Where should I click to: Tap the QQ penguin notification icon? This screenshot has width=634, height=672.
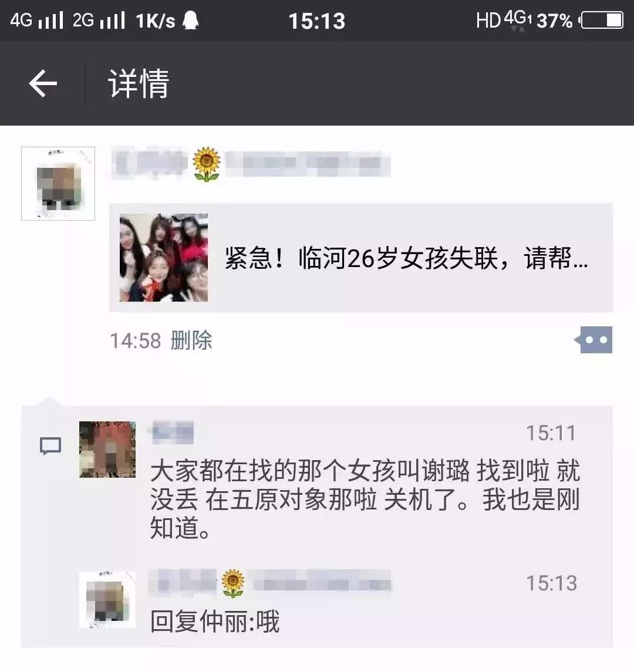coord(190,20)
